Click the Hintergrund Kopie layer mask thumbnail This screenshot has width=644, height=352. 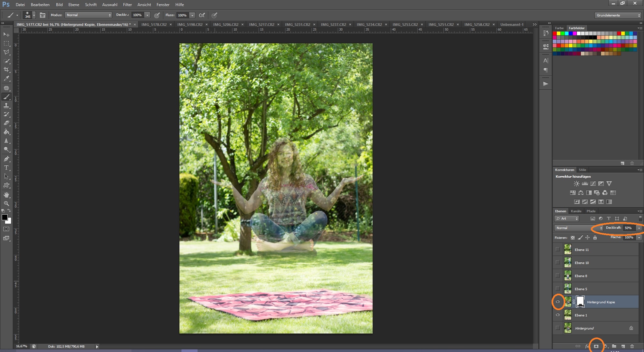point(580,302)
